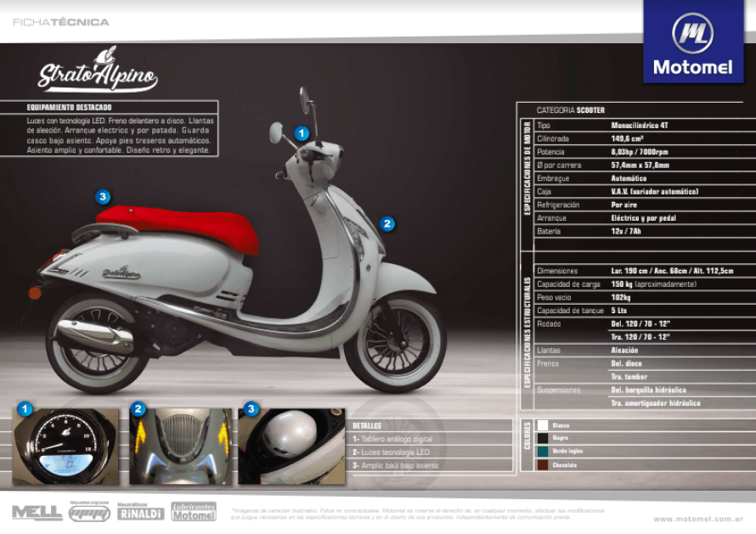Click the Neumáticos Rinaldi logo

click(140, 511)
